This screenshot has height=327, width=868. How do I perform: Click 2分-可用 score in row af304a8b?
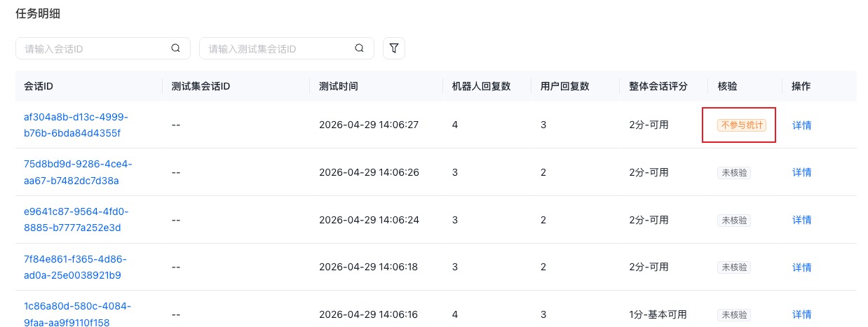coord(649,125)
